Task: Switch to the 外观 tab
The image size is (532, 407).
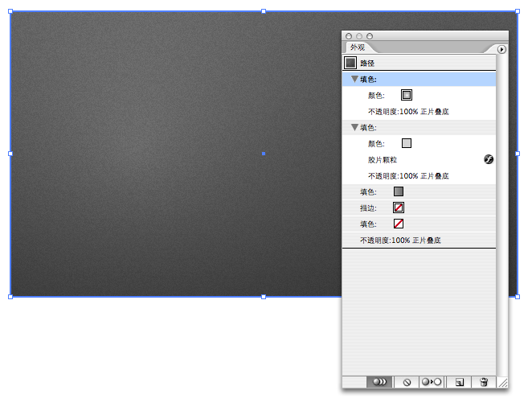Action: [358, 47]
